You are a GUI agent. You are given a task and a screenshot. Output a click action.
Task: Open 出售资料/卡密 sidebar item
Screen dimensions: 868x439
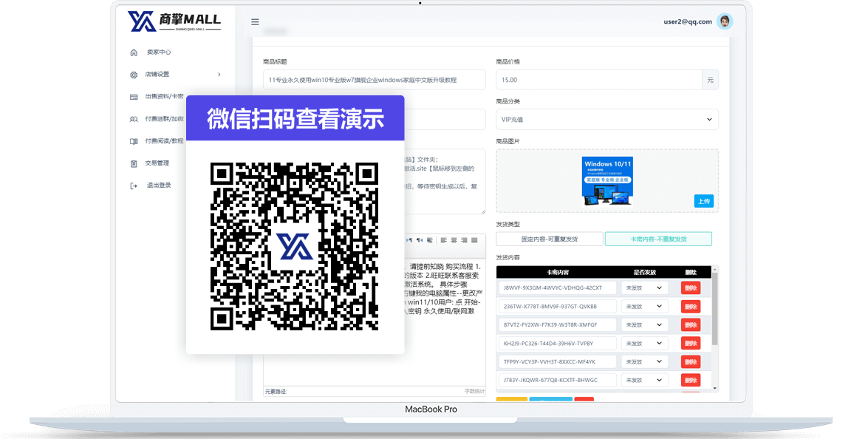point(165,96)
